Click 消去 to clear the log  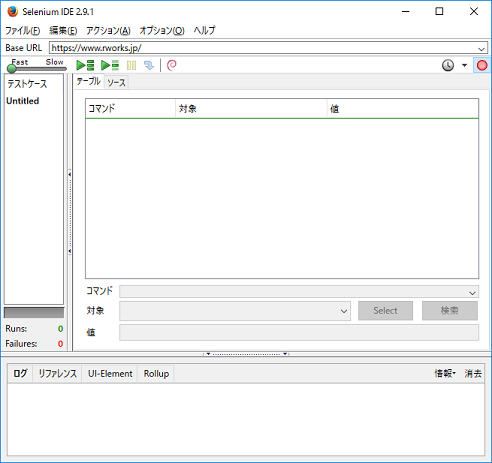click(x=473, y=374)
